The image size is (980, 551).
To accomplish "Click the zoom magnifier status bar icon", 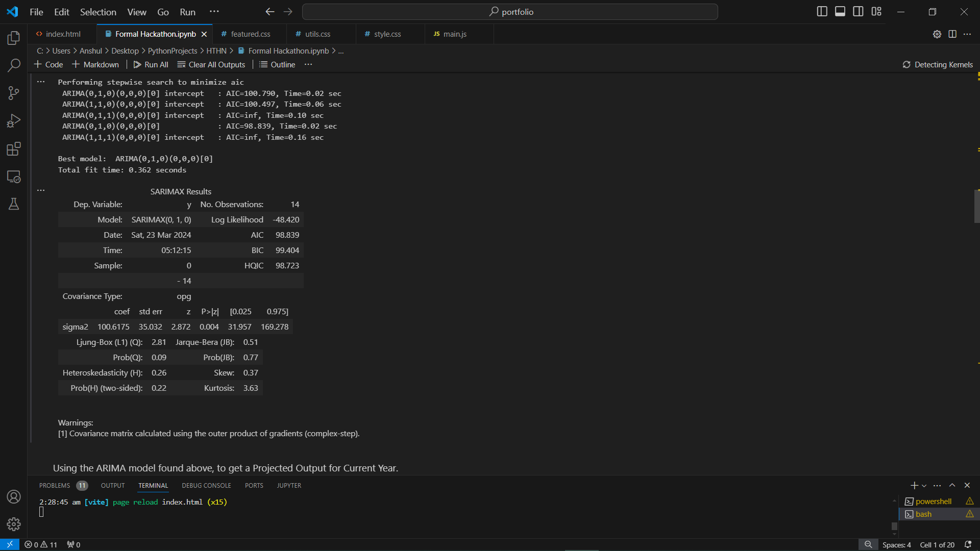I will pyautogui.click(x=868, y=545).
